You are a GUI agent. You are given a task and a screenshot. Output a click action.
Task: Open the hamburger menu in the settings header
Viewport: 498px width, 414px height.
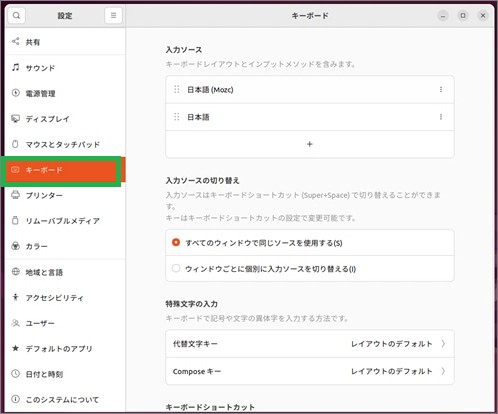pos(113,15)
